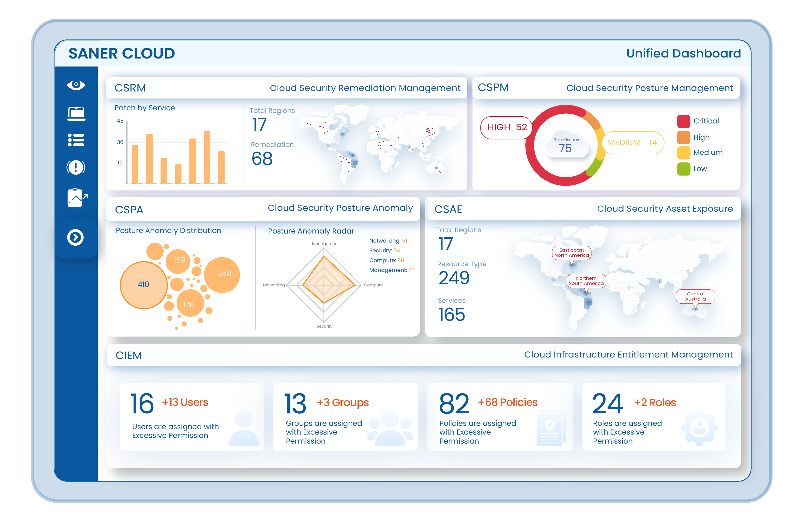Screen dimensions: 798x532
Task: Click the Cloud Infrastructure Entitlement Management subtitle
Action: [628, 355]
